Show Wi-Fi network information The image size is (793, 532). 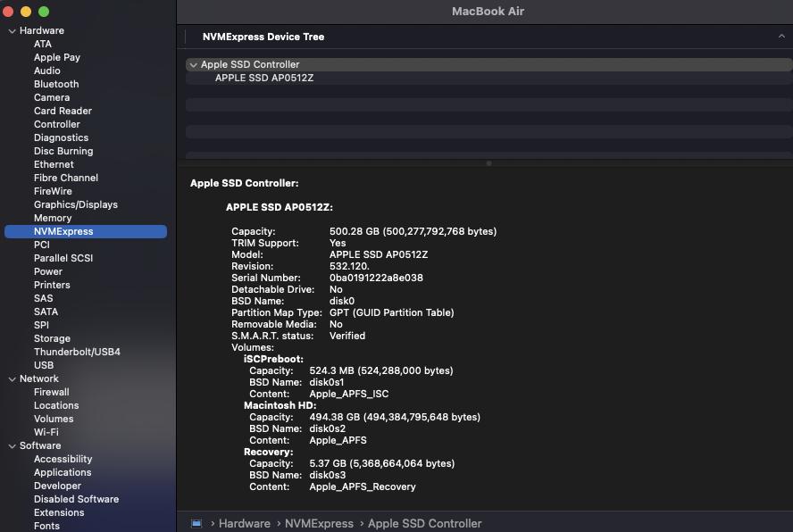pyautogui.click(x=46, y=432)
